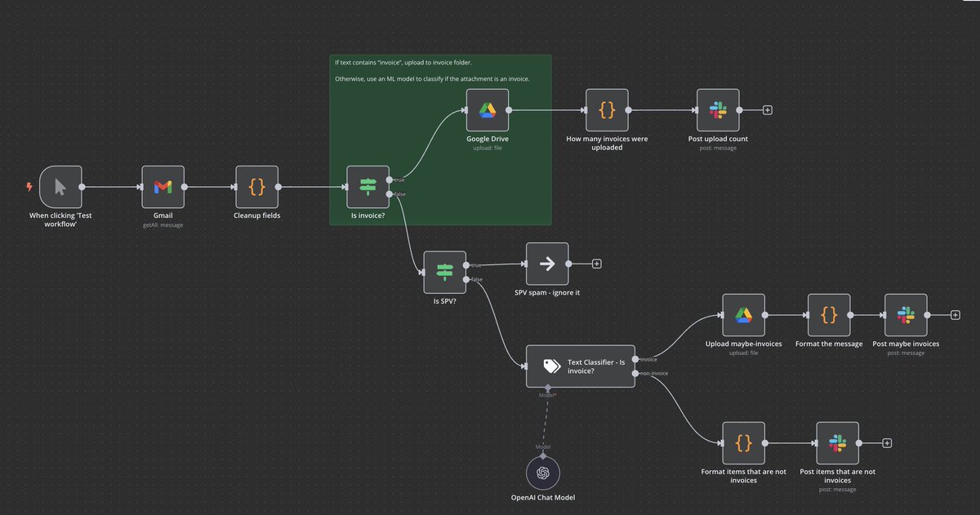
Task: Click the 'Upload maybe-invoices' label
Action: point(744,344)
